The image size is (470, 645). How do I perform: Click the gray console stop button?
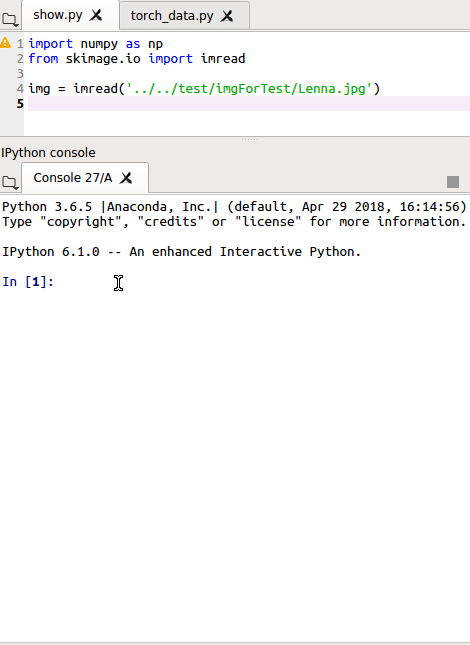(x=453, y=182)
